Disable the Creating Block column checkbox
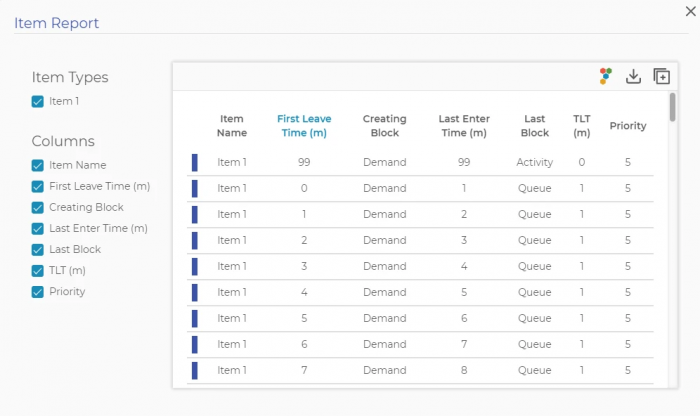The height and width of the screenshot is (416, 700). point(38,208)
